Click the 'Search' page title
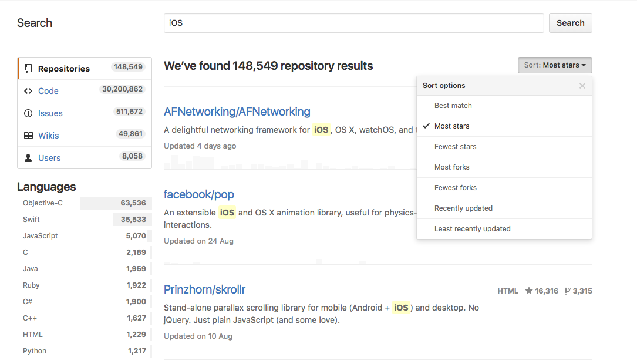Viewport: 637px width, 364px height. click(x=35, y=23)
